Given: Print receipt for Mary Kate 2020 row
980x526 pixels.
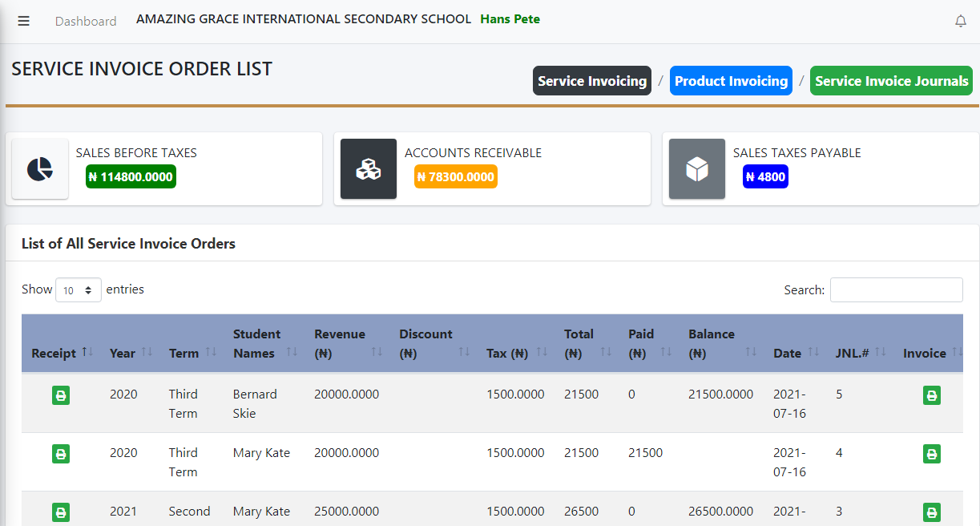Looking at the screenshot, I should click(61, 454).
